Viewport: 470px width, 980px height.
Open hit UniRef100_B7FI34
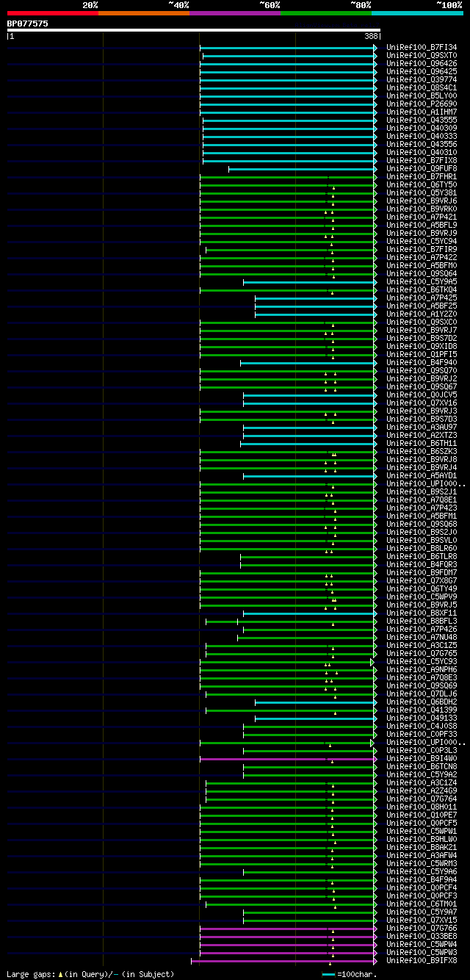click(422, 48)
